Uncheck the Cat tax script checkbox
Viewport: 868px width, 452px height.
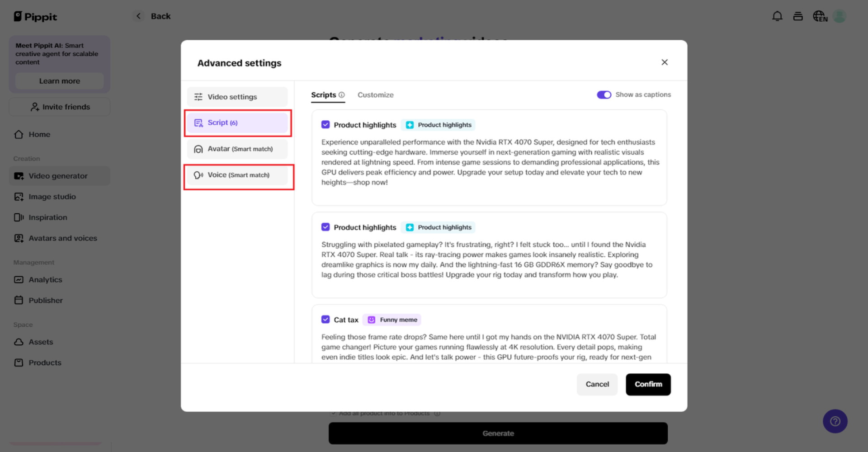(325, 320)
